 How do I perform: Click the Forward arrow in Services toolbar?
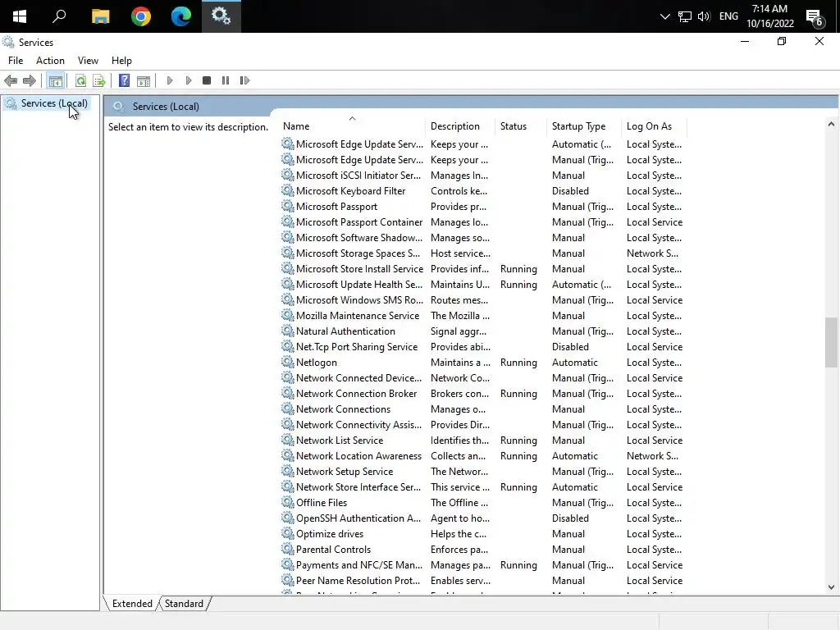coord(30,81)
